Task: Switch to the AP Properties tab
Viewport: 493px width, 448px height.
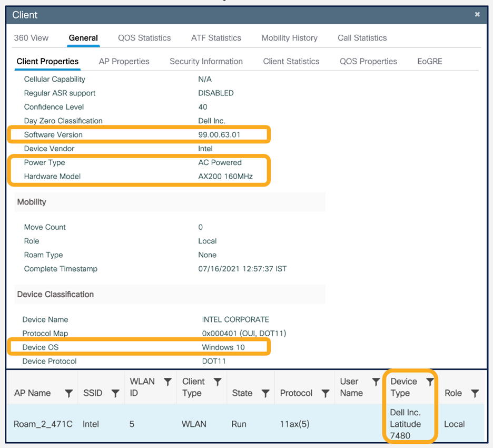Action: point(124,61)
